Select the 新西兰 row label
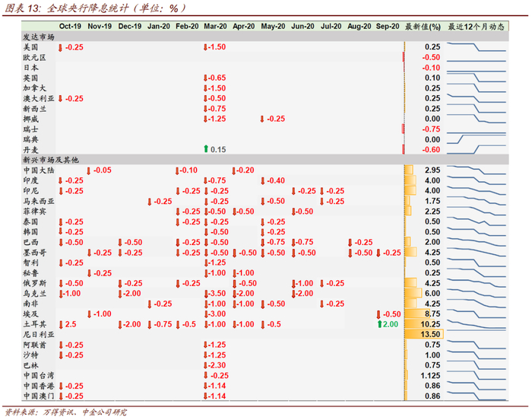 34,109
